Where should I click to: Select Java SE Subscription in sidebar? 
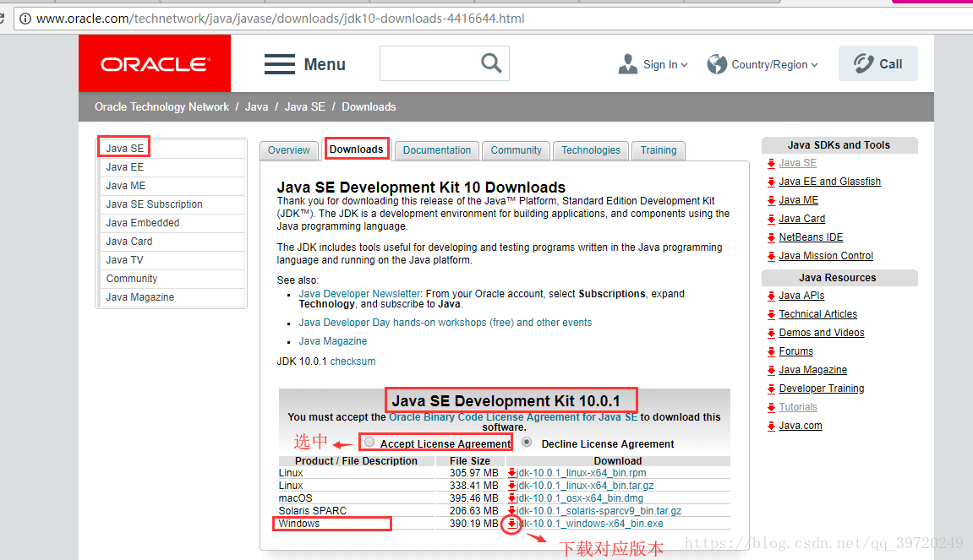[x=172, y=204]
